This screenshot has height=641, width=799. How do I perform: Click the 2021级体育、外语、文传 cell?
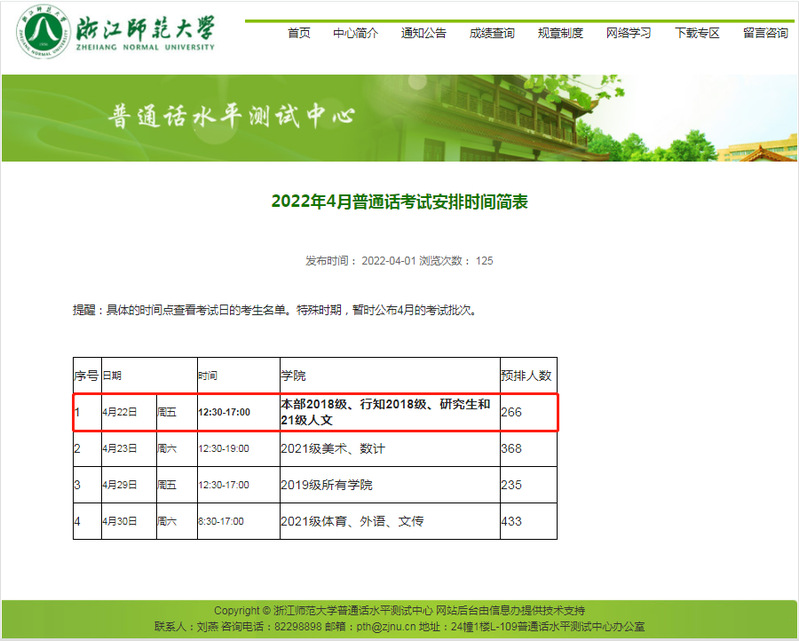(x=352, y=521)
